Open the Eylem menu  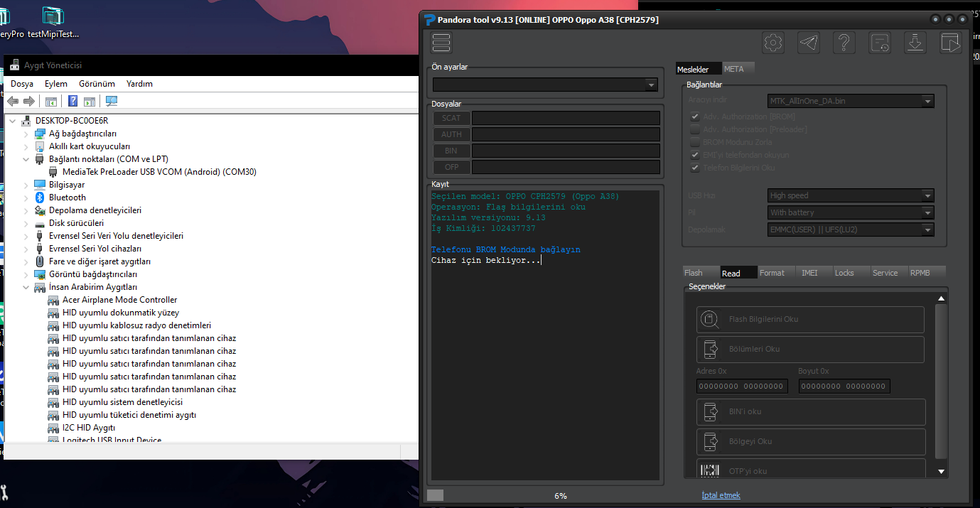click(x=56, y=84)
